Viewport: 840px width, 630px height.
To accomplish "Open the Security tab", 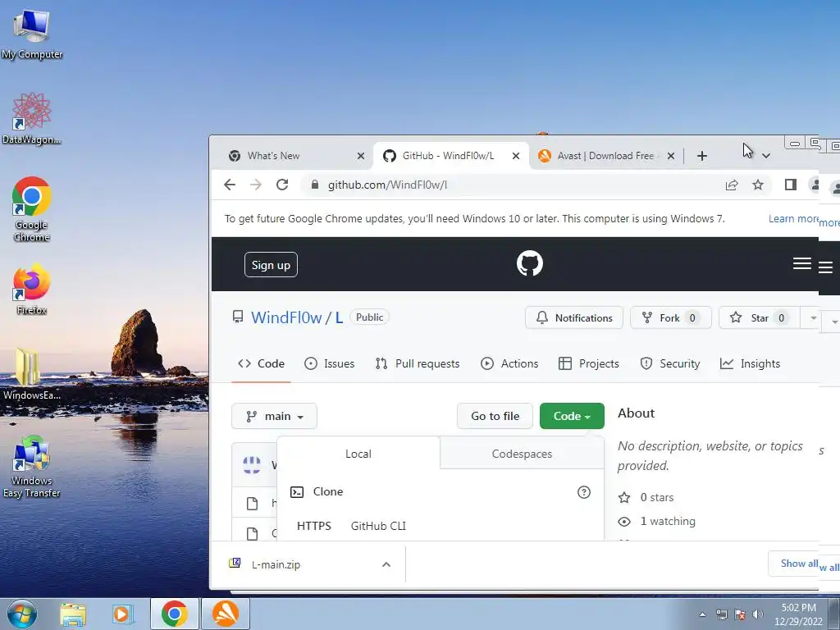I will tap(669, 363).
